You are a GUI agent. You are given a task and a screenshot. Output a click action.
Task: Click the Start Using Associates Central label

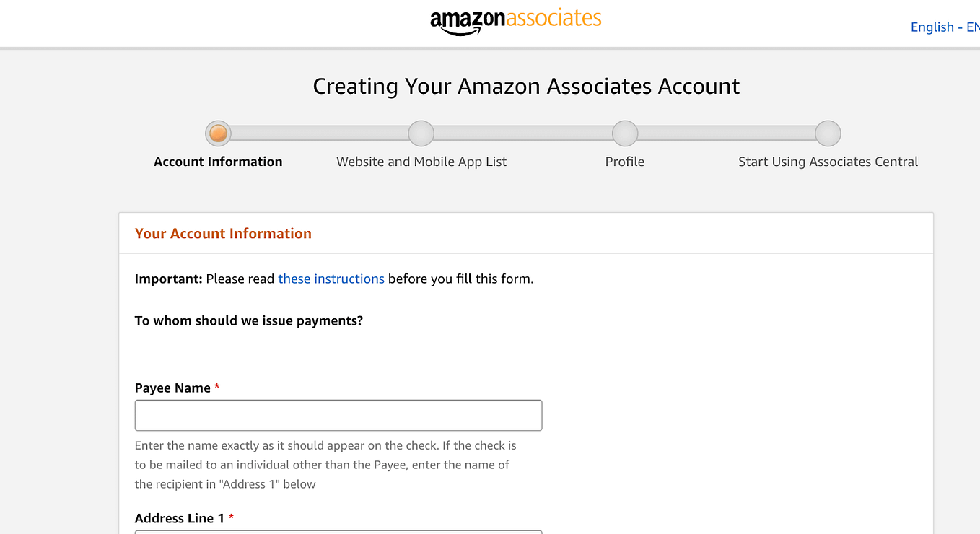(828, 161)
